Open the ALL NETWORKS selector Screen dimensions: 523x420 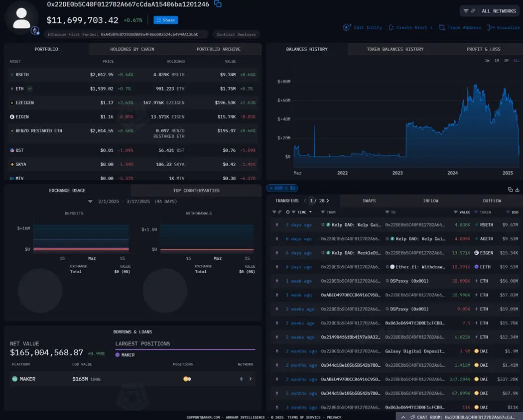pos(498,11)
